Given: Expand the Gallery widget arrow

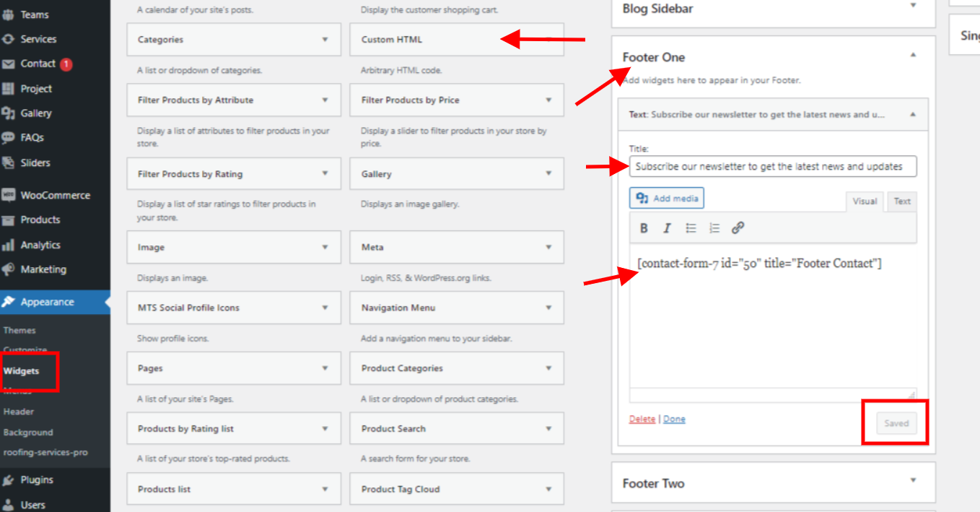Looking at the screenshot, I should pyautogui.click(x=548, y=174).
